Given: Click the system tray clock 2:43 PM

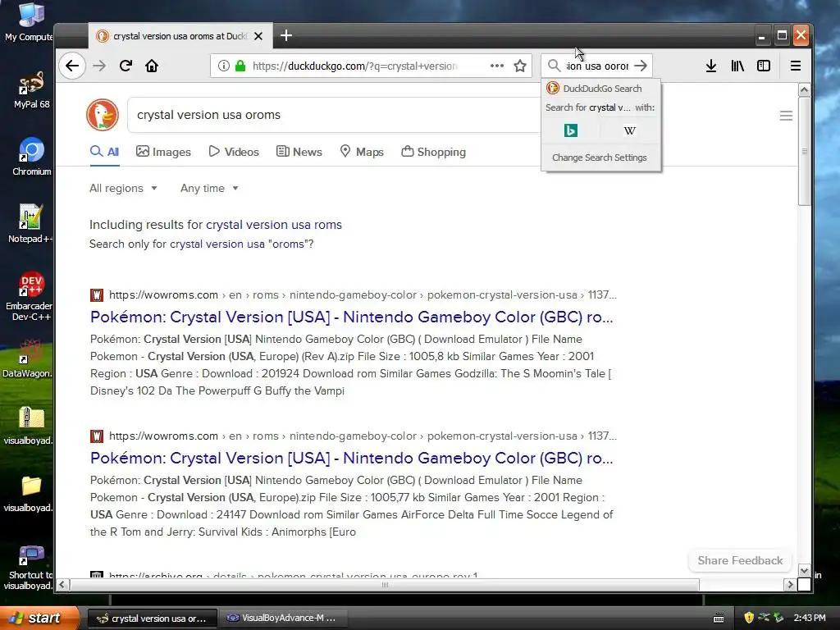Looking at the screenshot, I should click(810, 618).
